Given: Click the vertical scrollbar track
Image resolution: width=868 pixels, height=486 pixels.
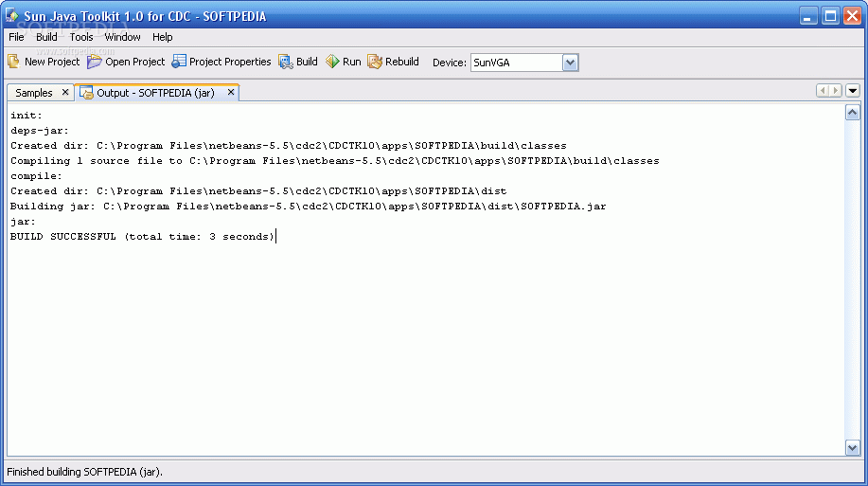Looking at the screenshot, I should click(853, 280).
